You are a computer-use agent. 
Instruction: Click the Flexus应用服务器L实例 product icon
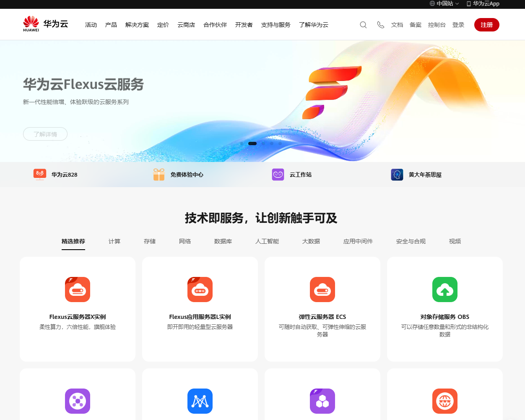click(x=200, y=289)
